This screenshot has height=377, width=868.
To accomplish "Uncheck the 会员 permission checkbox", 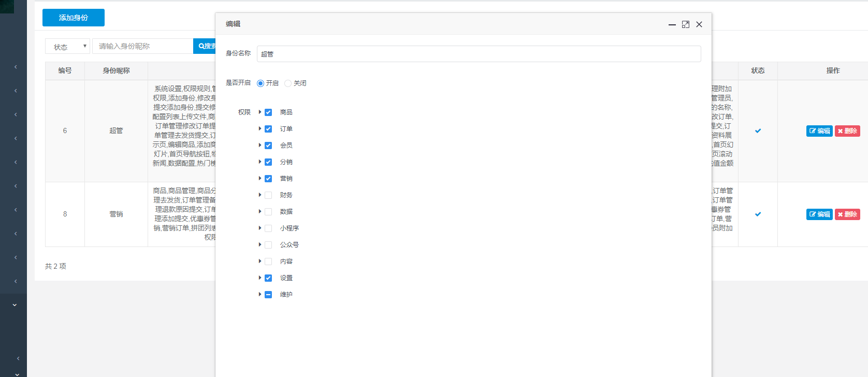I will tap(268, 146).
